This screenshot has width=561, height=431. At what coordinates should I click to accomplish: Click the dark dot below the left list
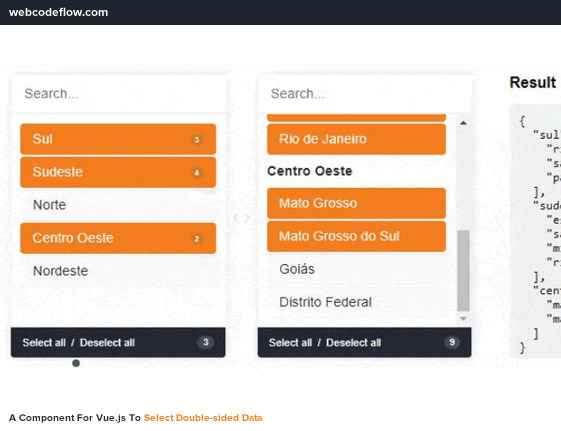76,363
